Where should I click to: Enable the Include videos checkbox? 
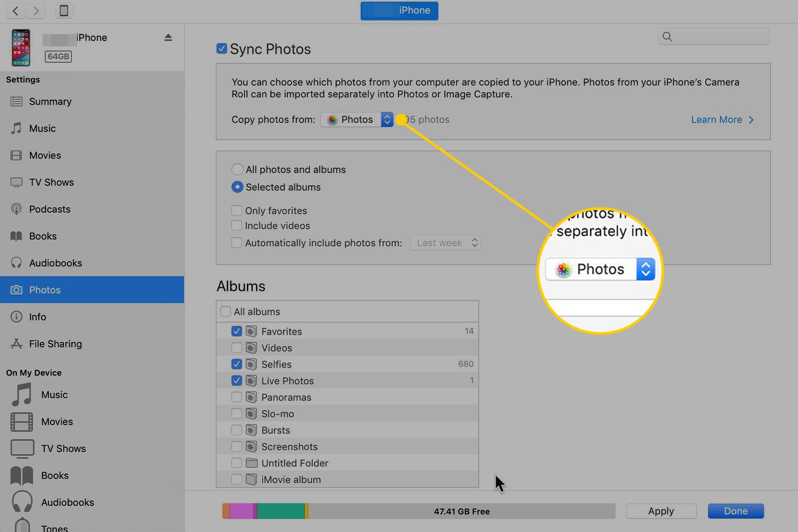pos(237,226)
